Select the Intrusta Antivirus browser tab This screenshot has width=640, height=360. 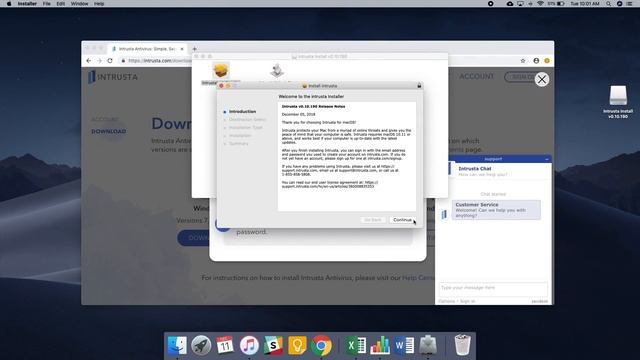pyautogui.click(x=147, y=49)
